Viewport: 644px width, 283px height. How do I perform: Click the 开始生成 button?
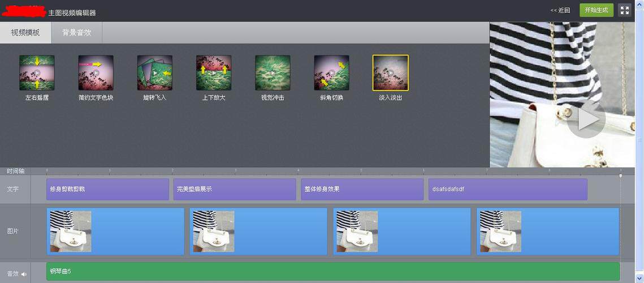tap(597, 10)
